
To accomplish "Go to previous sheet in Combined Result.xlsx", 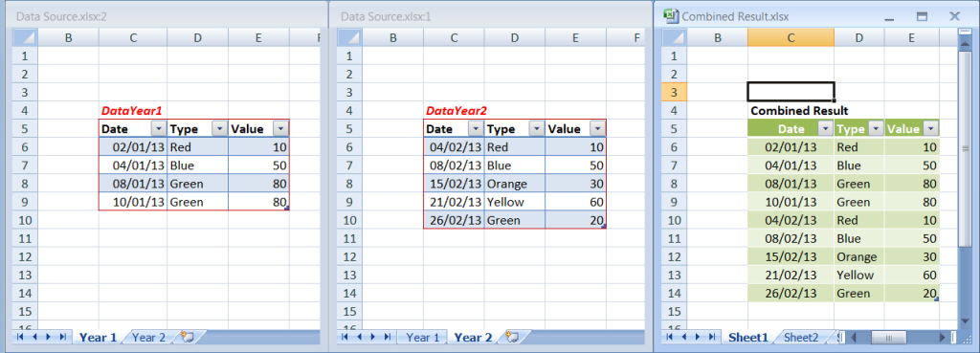I will pos(684,338).
